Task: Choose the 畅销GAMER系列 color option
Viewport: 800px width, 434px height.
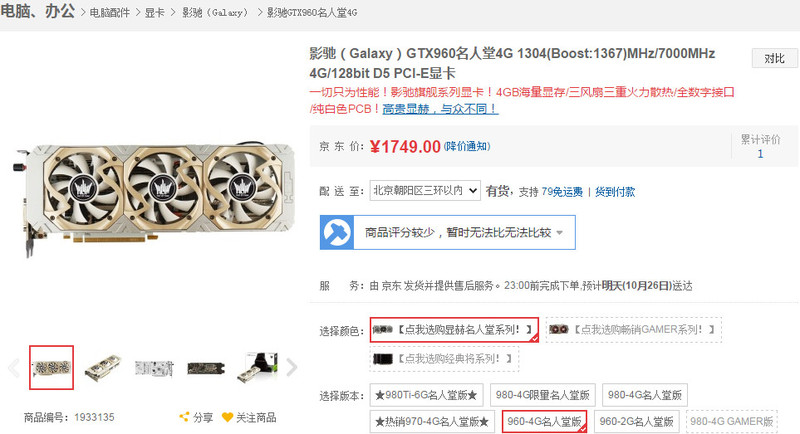Action: coord(633,329)
